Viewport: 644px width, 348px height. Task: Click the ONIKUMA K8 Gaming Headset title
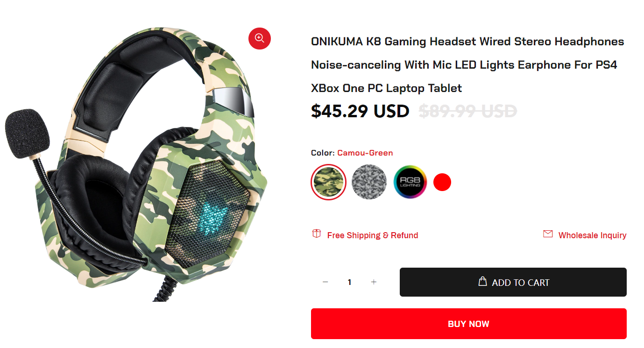tap(467, 65)
